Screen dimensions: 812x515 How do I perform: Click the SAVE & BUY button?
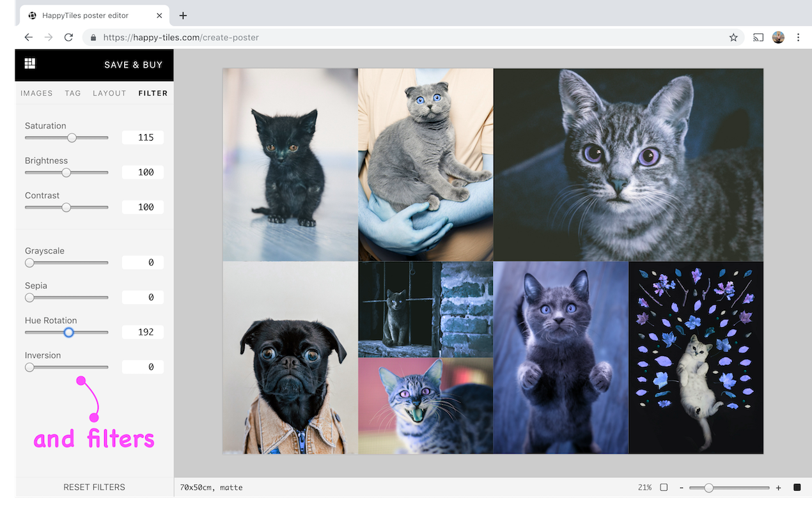(133, 65)
